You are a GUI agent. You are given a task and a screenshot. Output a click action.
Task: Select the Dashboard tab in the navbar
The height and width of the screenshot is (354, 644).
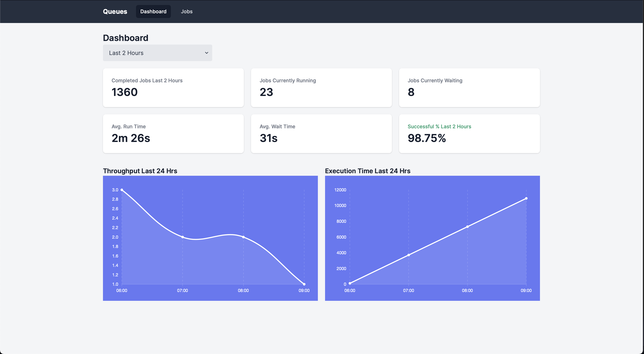point(153,12)
